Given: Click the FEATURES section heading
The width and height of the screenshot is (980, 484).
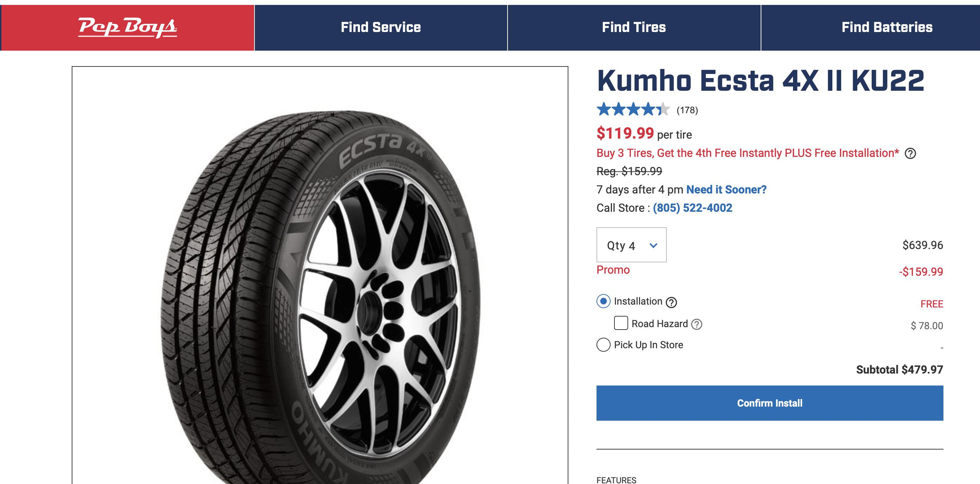Looking at the screenshot, I should click(x=616, y=480).
